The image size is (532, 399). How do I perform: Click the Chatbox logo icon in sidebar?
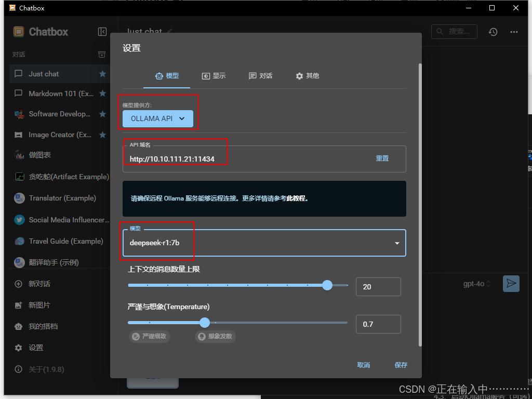pos(19,32)
